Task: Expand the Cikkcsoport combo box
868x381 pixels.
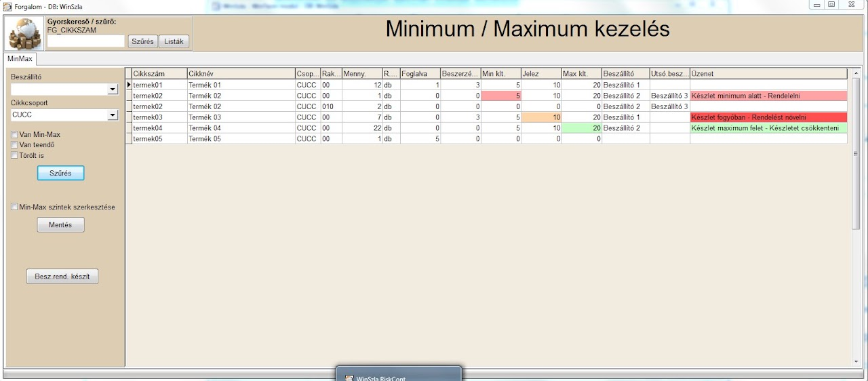Action: [113, 115]
